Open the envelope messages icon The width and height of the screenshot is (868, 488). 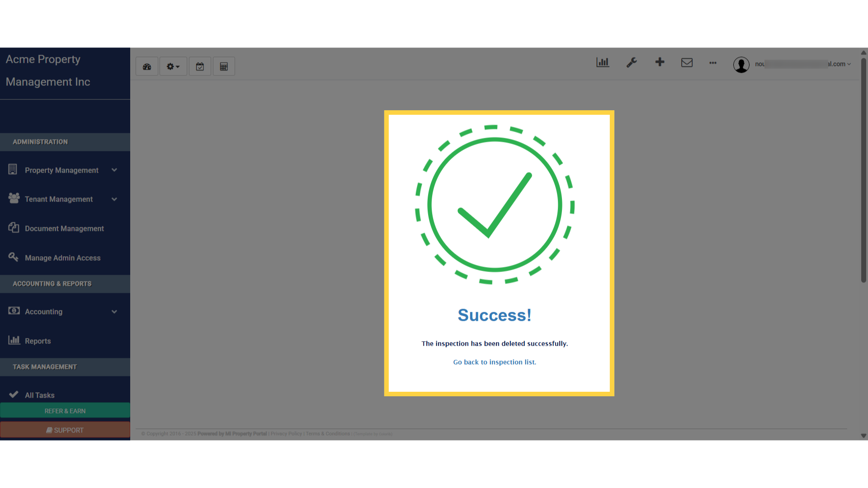pyautogui.click(x=687, y=62)
